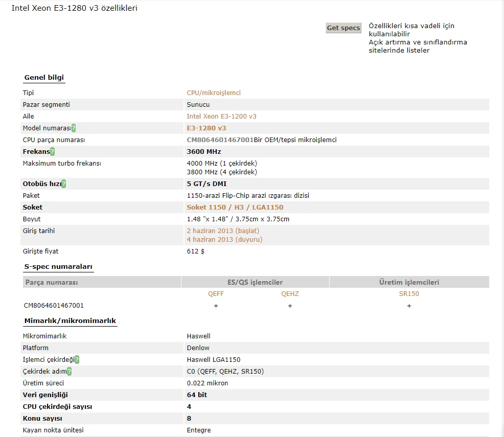Open the Intel Xeon E3-1200 v3 family link
Image resolution: width=504 pixels, height=437 pixels.
tap(221, 117)
